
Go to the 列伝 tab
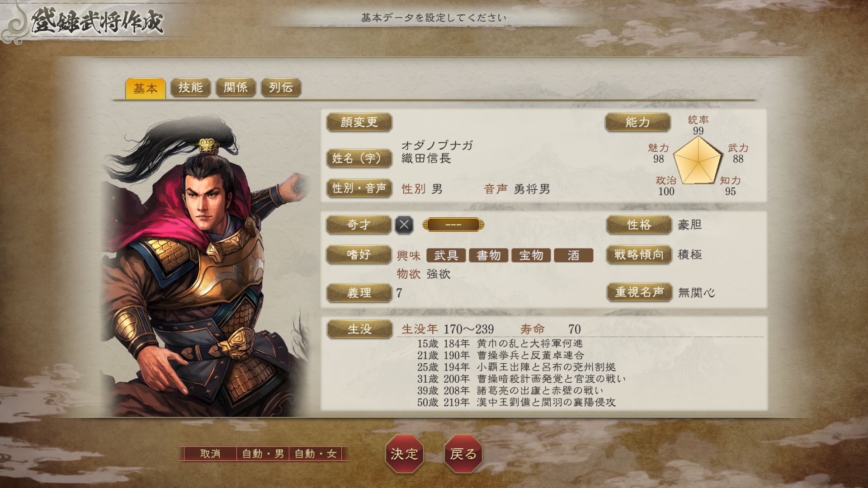[281, 87]
